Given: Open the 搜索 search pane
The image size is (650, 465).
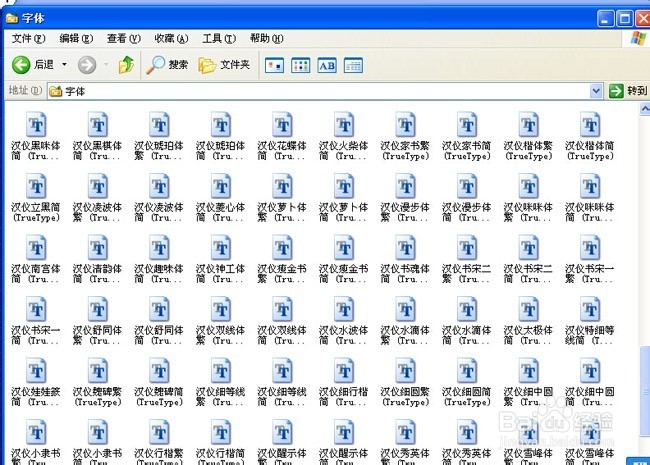Looking at the screenshot, I should tap(167, 65).
